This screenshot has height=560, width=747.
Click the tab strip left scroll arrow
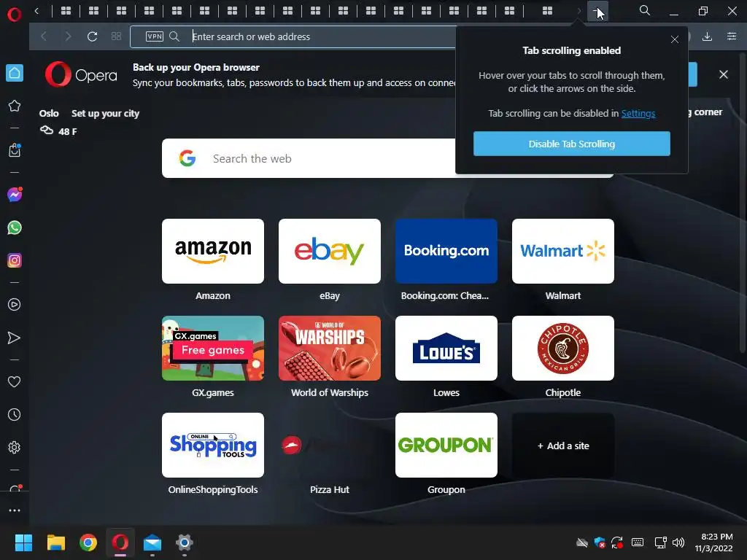(36, 10)
